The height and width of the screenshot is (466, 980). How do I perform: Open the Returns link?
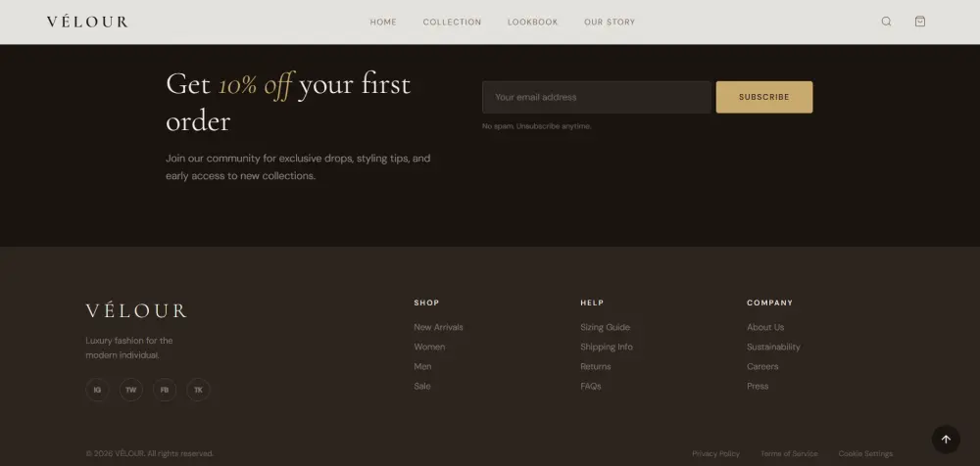[x=596, y=367]
